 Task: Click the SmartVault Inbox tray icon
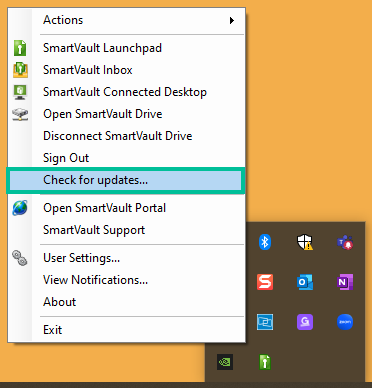(x=20, y=70)
